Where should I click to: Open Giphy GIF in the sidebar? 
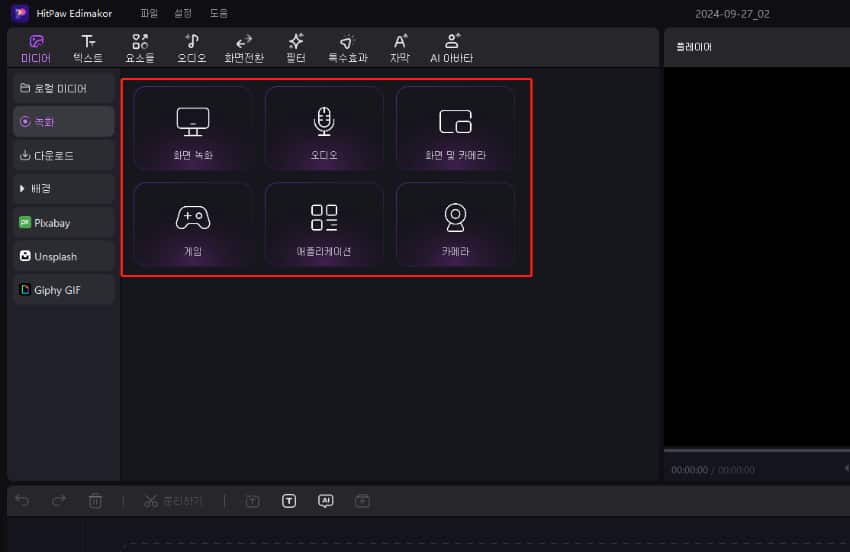click(x=62, y=290)
